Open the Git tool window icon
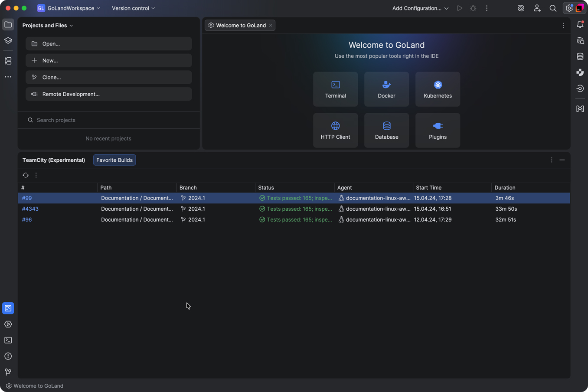This screenshot has width=588, height=392. point(8,372)
